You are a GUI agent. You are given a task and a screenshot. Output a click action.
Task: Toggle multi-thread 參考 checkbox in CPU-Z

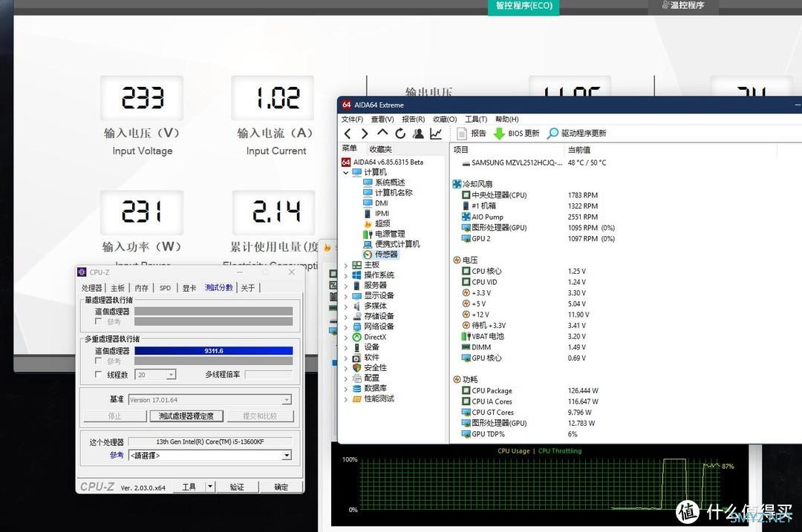pos(98,361)
